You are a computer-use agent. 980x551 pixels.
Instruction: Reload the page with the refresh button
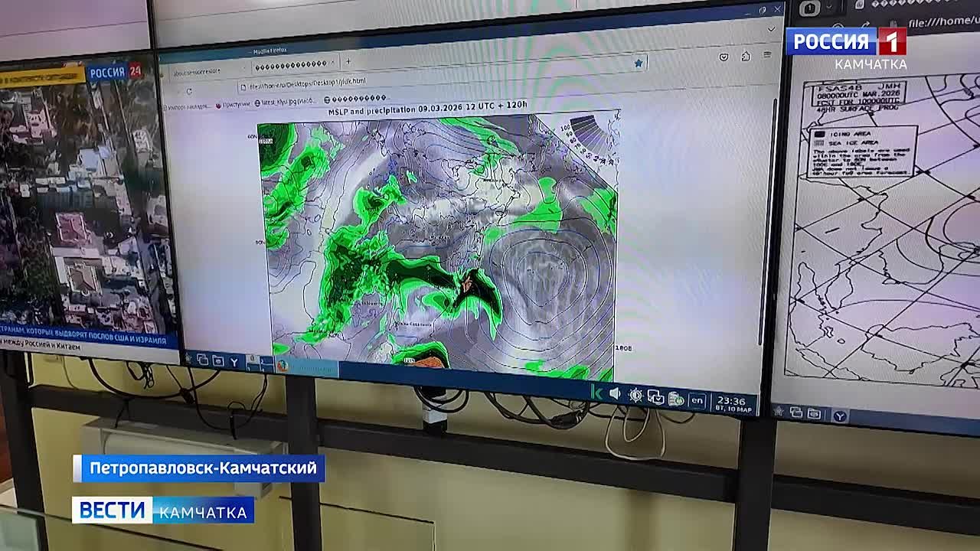[x=189, y=91]
